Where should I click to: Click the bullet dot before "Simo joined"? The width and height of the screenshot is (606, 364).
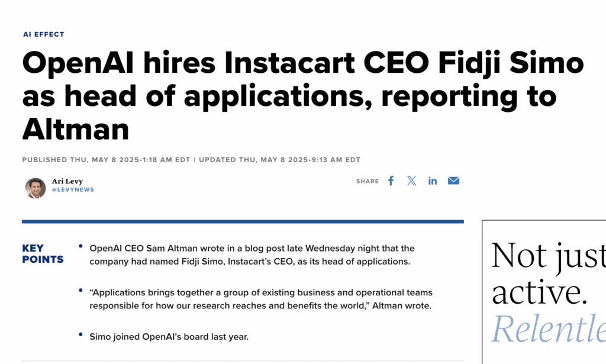80,336
